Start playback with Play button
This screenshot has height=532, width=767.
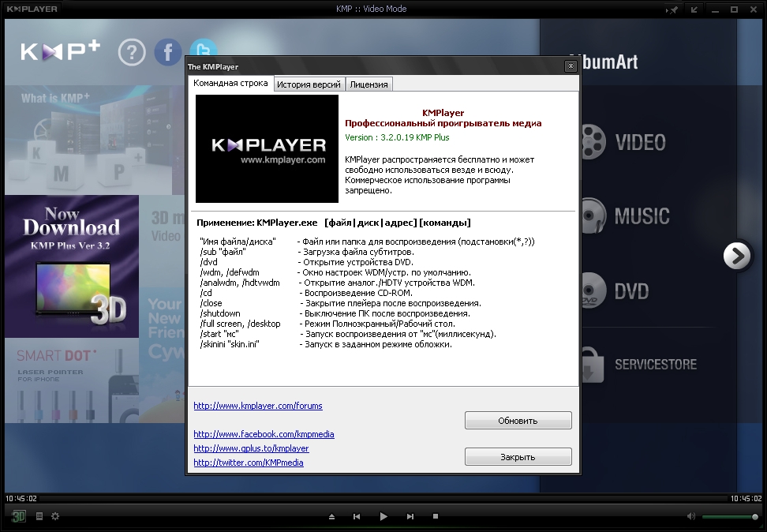tap(383, 516)
